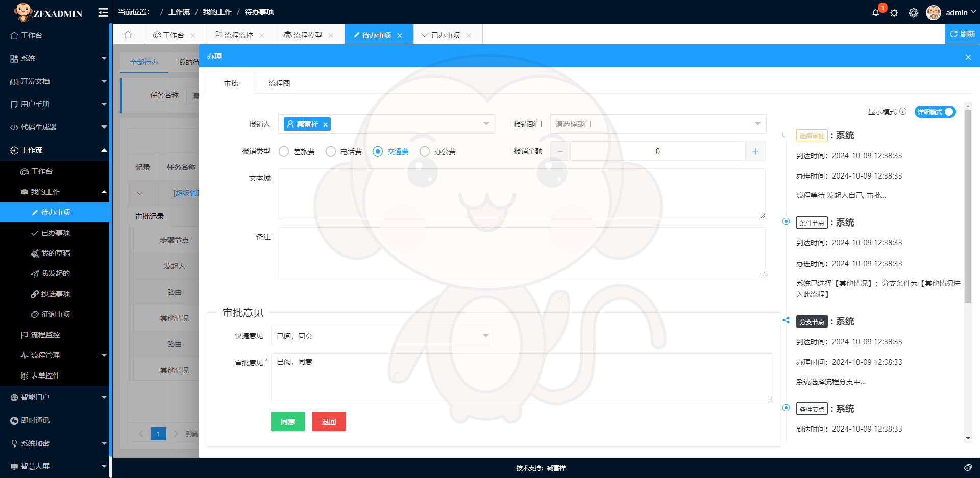This screenshot has width=980, height=478.
Task: Open 我的草稿 in the sidebar
Action: 55,253
